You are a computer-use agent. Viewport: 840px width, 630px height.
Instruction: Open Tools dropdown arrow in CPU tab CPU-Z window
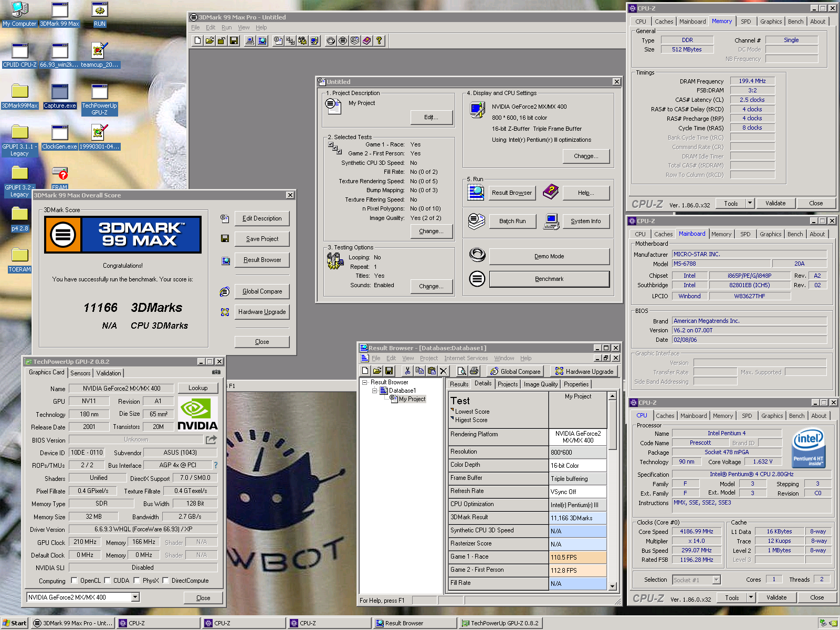[x=751, y=597]
